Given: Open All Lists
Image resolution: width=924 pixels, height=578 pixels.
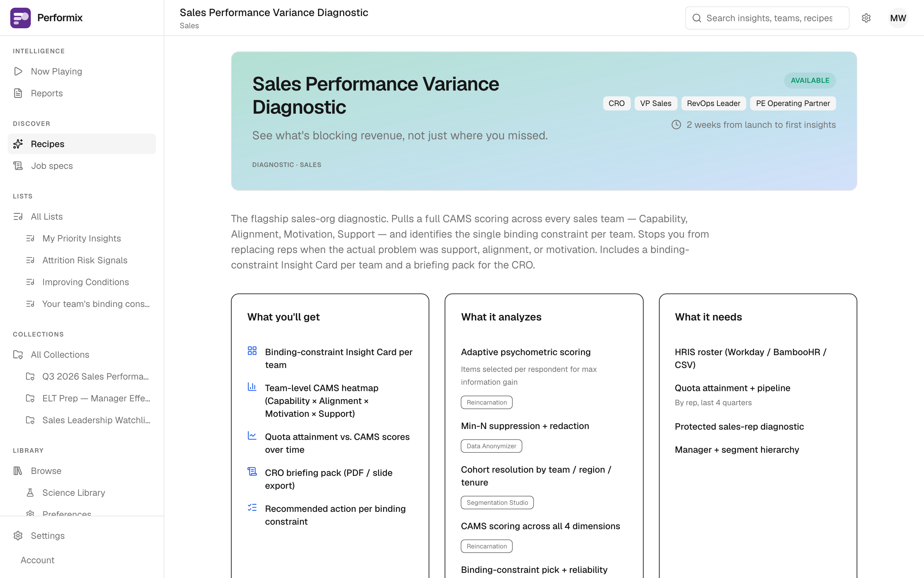Looking at the screenshot, I should pos(82,216).
